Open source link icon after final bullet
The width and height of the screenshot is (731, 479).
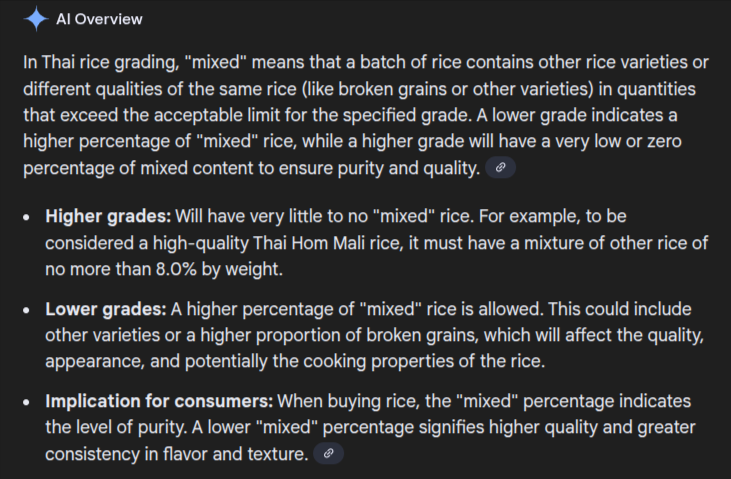click(328, 454)
